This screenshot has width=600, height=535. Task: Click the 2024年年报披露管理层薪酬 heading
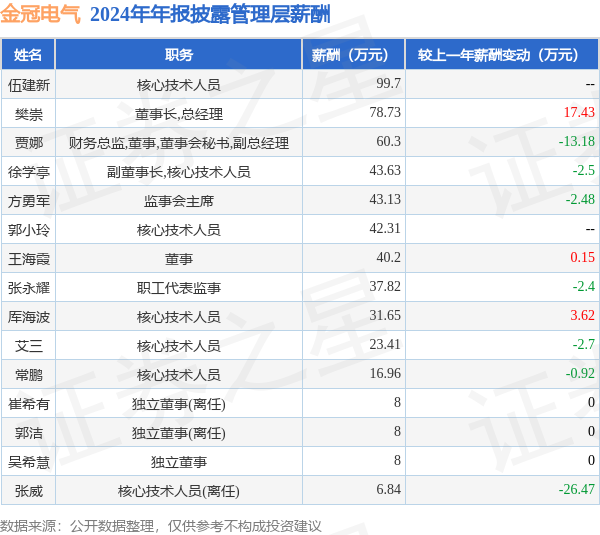coord(210,15)
